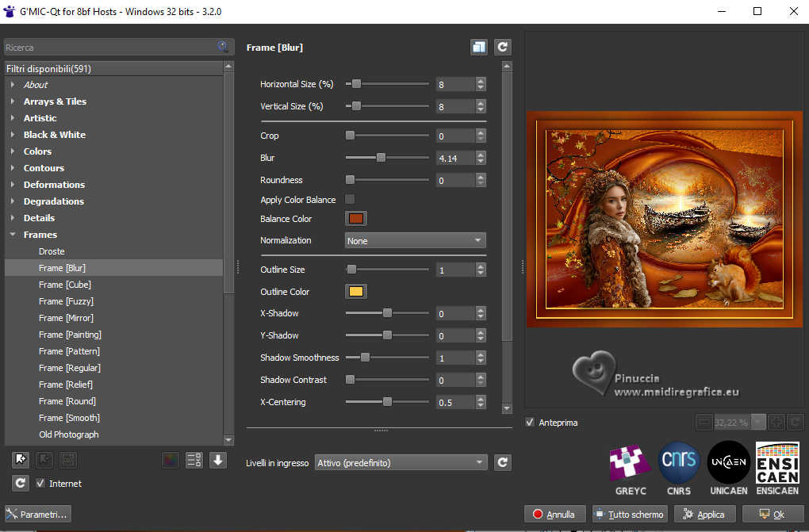Expand the Degradations category
This screenshot has width=809, height=532.
[13, 201]
